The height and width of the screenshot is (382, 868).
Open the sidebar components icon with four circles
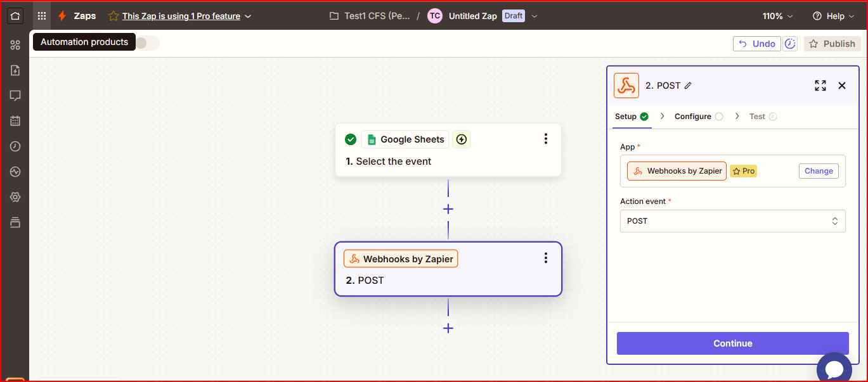pyautogui.click(x=15, y=45)
